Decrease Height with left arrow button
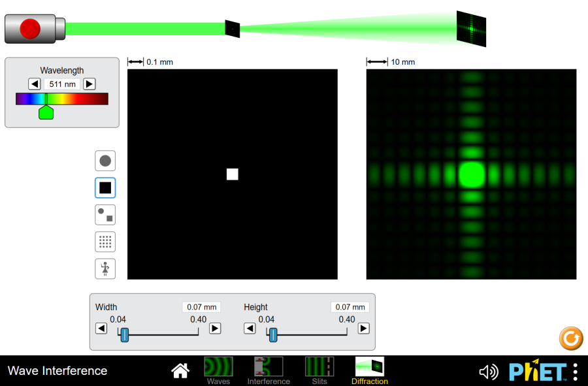The width and height of the screenshot is (588, 386). 250,329
